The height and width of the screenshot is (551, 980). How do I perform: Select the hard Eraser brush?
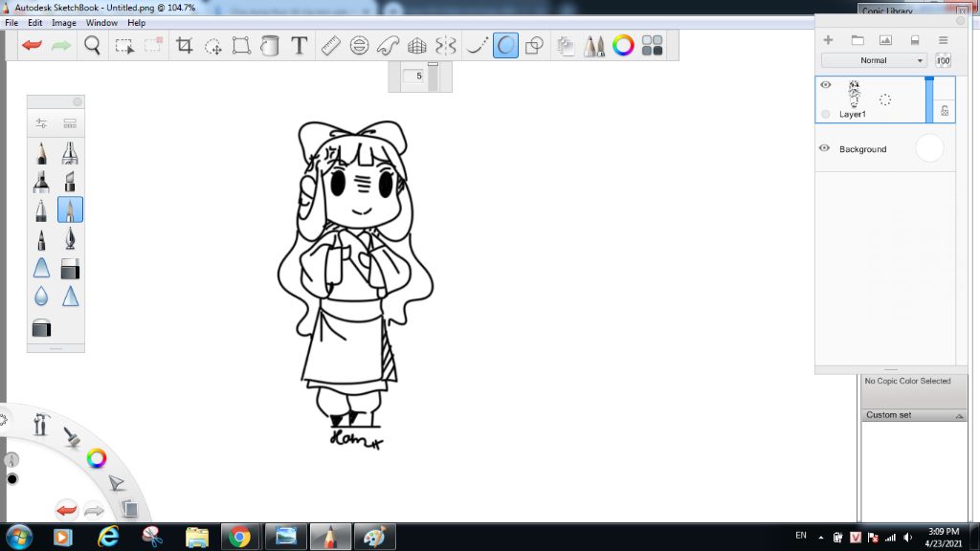[70, 269]
